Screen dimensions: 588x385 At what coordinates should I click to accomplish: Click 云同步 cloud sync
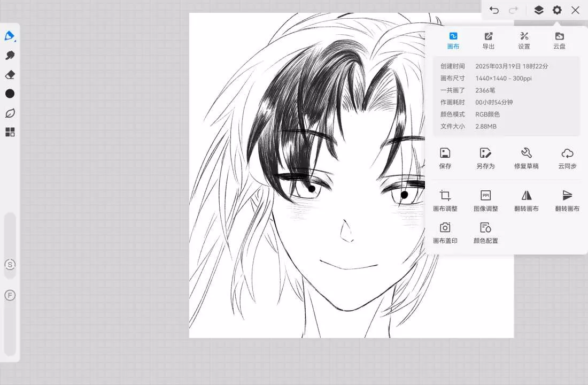point(567,158)
